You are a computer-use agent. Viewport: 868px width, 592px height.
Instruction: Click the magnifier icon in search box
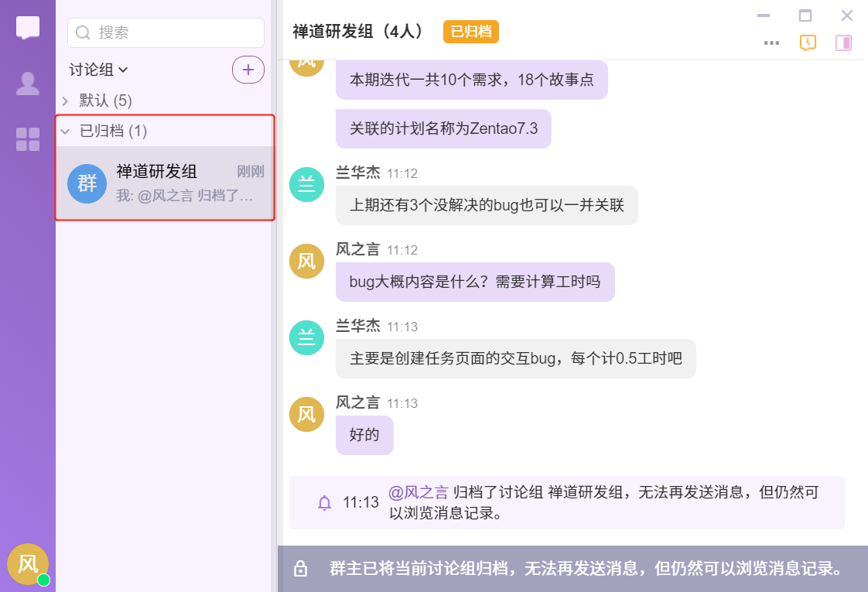pos(83,33)
